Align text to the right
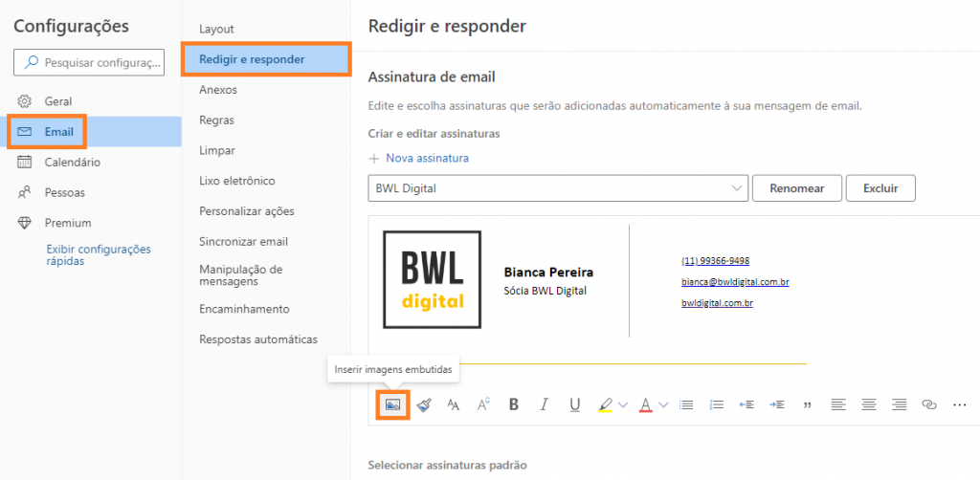Viewport: 980px width, 480px height. [x=899, y=404]
